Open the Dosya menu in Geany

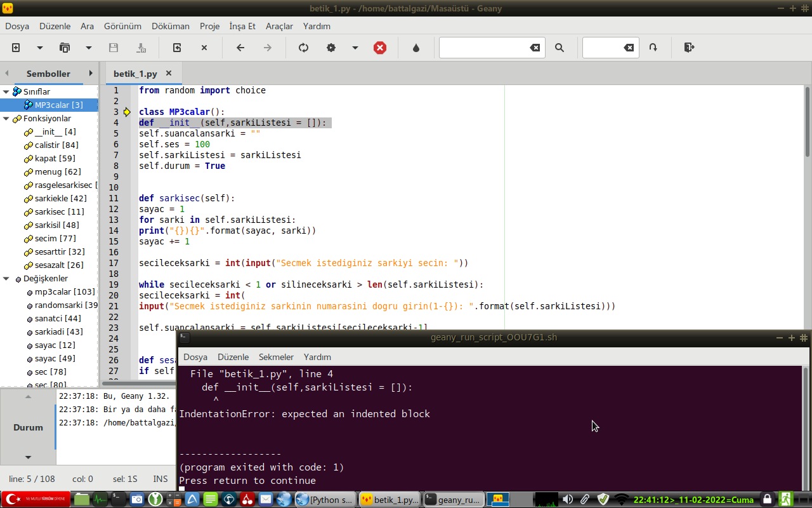[17, 26]
